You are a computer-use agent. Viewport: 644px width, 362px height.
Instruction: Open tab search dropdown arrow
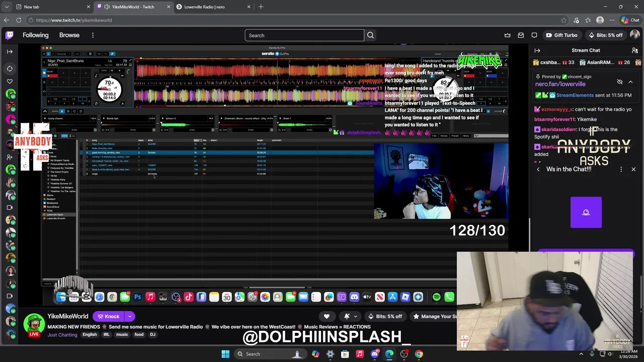6,7
